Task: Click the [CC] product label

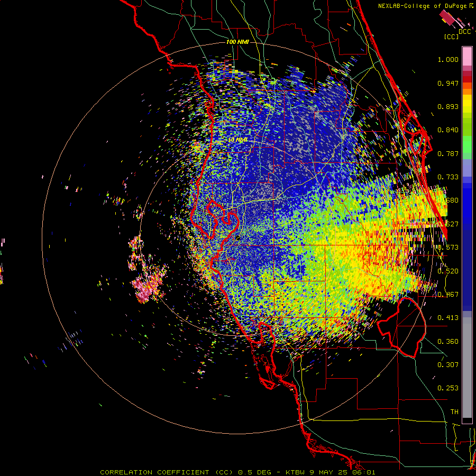Action: 451,36
